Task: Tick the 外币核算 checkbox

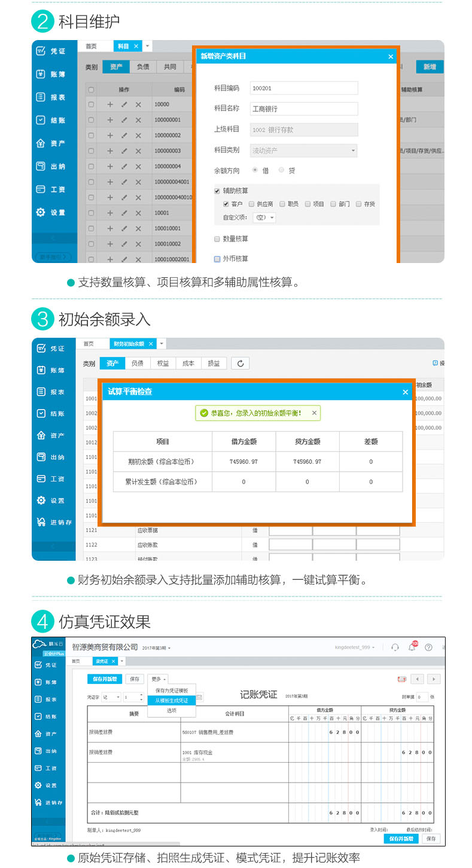Action: [x=217, y=259]
